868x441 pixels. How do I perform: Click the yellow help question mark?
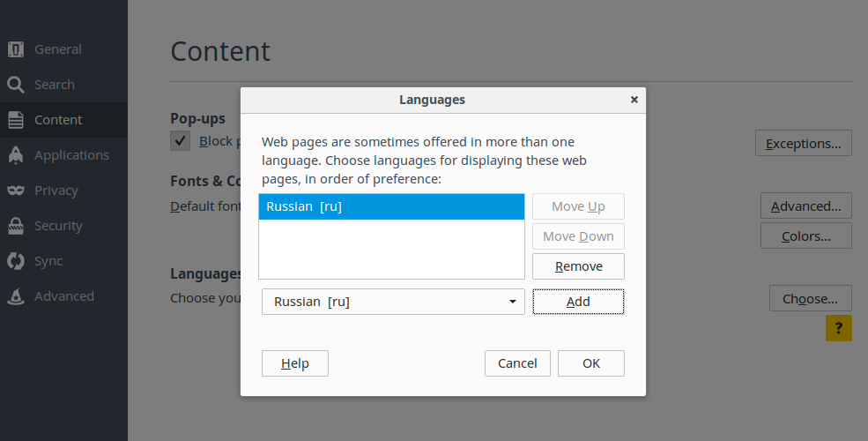click(x=838, y=328)
